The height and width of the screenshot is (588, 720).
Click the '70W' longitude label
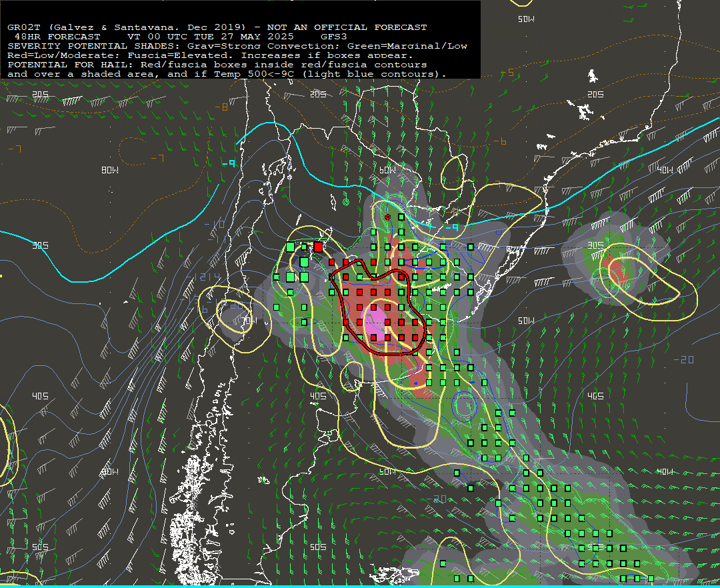coord(249,321)
